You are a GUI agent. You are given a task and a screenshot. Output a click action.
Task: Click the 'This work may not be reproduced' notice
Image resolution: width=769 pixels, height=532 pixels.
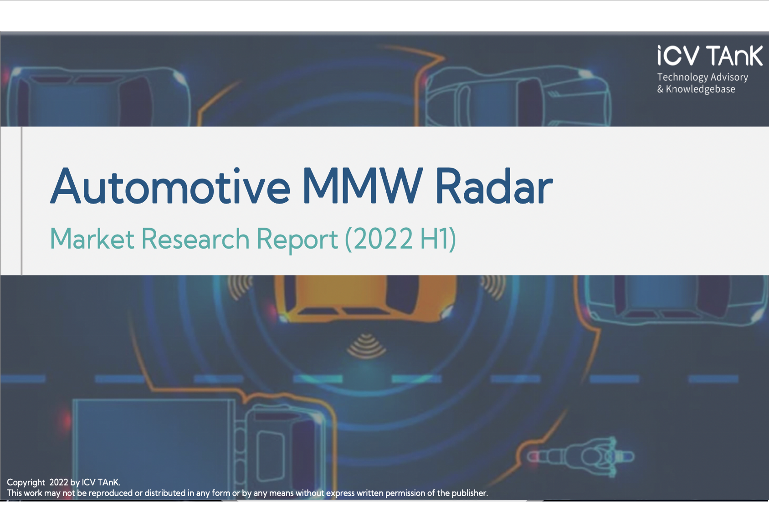[247, 493]
